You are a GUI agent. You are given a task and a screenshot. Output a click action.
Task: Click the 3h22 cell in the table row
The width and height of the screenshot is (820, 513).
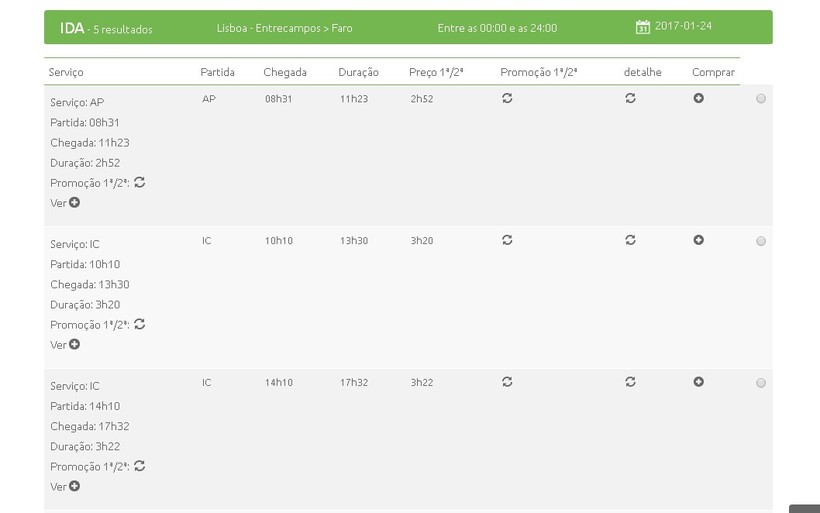(422, 382)
